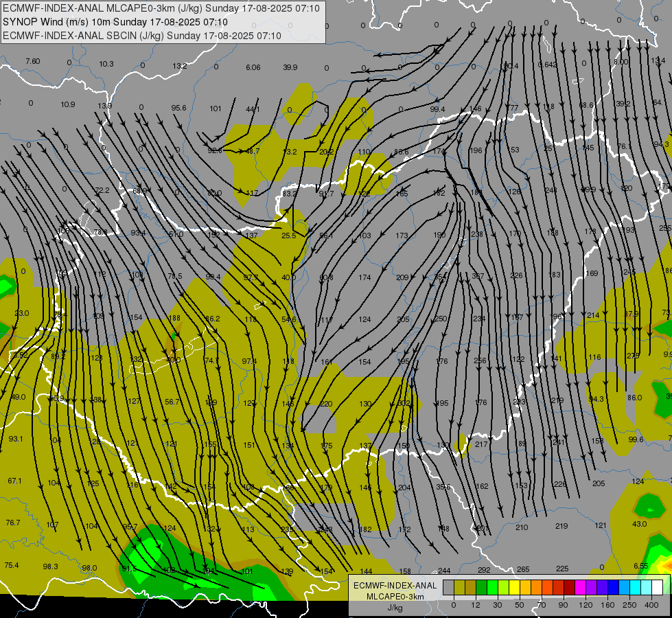Viewport: 672px width, 618px height.
Task: Click the map value 217
Action: [x=481, y=444]
